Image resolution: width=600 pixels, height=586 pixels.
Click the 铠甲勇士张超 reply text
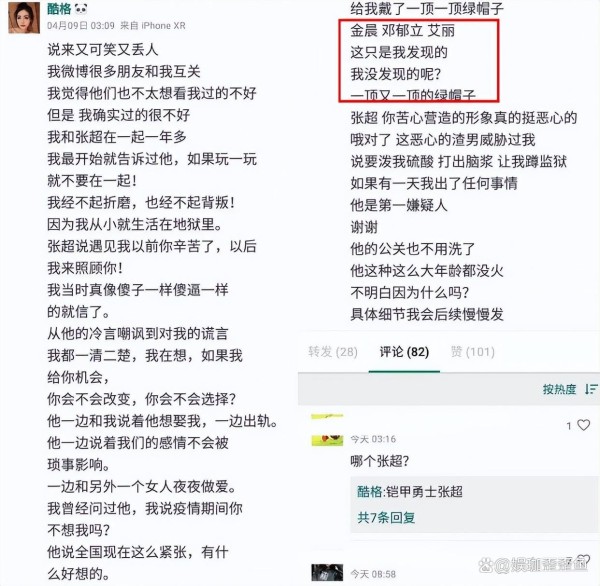point(424,491)
